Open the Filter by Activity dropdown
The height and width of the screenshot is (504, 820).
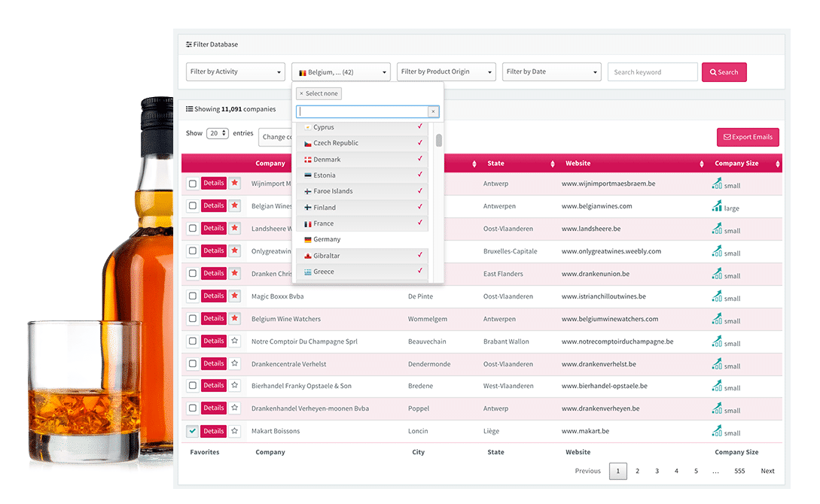[x=235, y=72]
